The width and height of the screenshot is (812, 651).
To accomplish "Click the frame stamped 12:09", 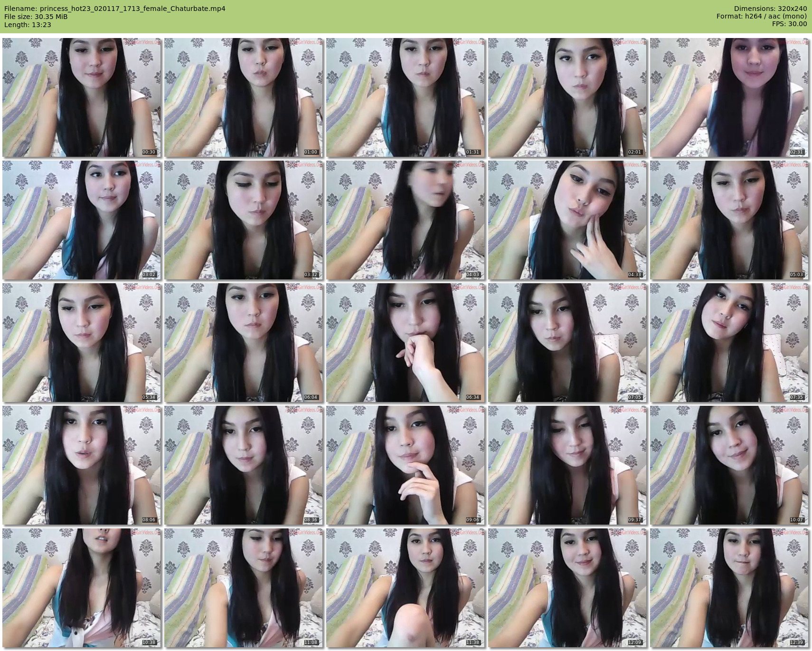I will [x=567, y=588].
